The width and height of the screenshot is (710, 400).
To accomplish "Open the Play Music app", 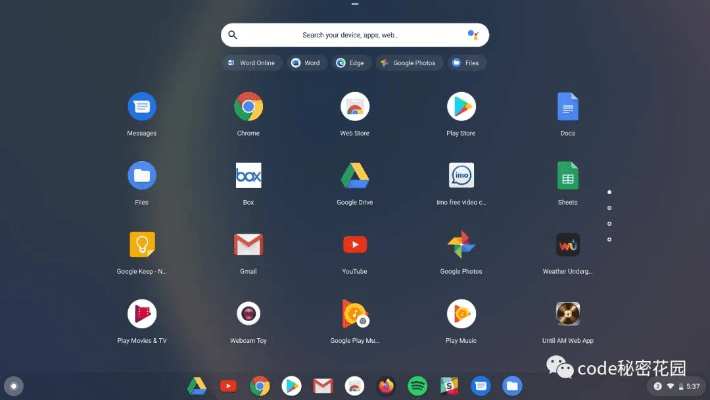I will click(x=461, y=313).
